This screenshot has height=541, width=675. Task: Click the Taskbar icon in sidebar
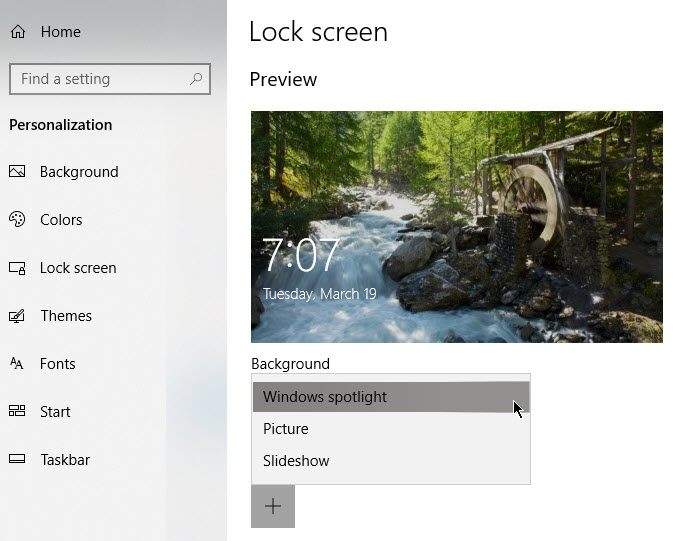tap(17, 459)
